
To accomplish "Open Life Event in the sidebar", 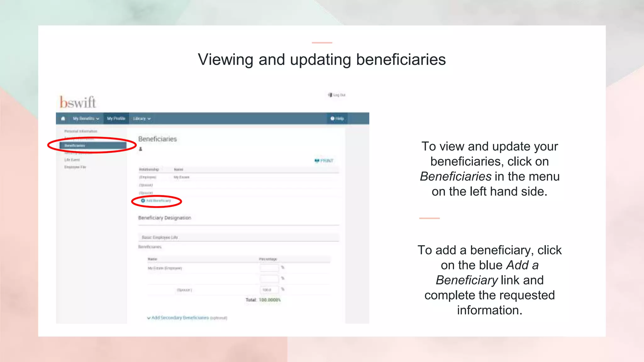I will pos(72,160).
